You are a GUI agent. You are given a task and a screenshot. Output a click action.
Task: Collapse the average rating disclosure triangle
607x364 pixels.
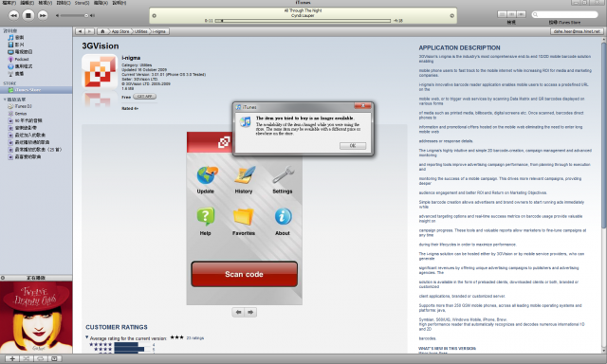(x=86, y=337)
